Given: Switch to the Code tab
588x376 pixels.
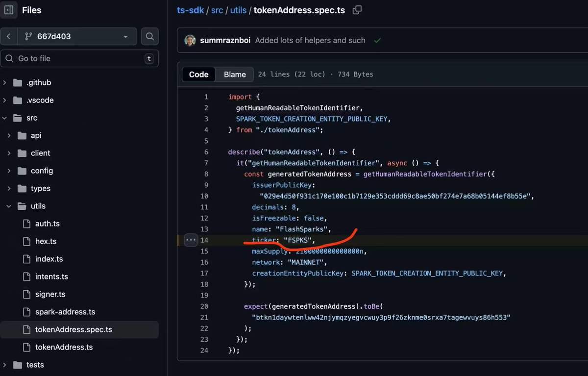Looking at the screenshot, I should click(199, 75).
